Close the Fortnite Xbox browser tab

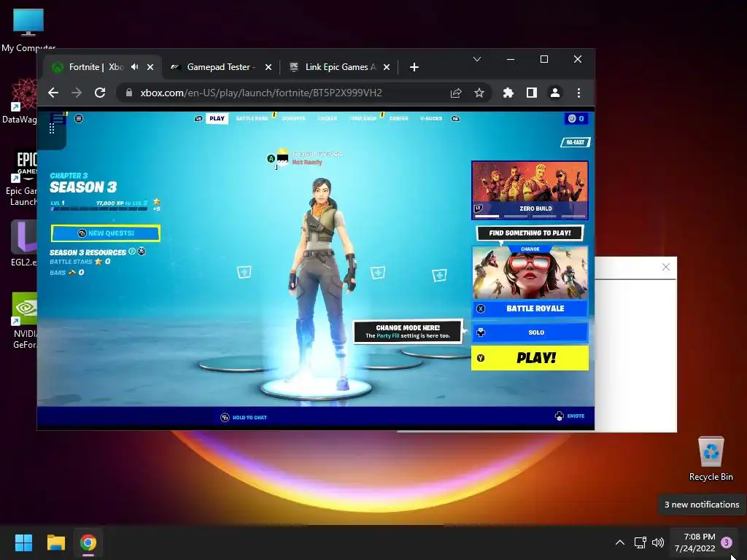(x=150, y=67)
